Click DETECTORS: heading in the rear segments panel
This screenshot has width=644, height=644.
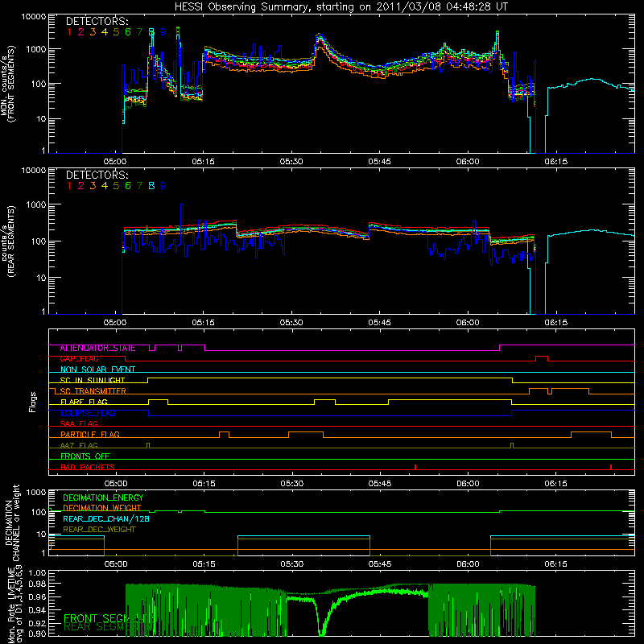tap(97, 175)
